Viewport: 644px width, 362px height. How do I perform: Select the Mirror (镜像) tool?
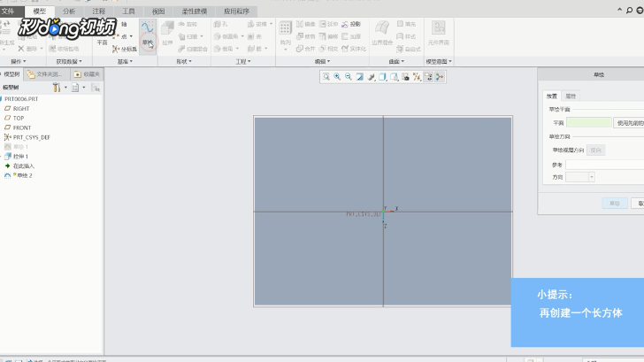(x=306, y=24)
